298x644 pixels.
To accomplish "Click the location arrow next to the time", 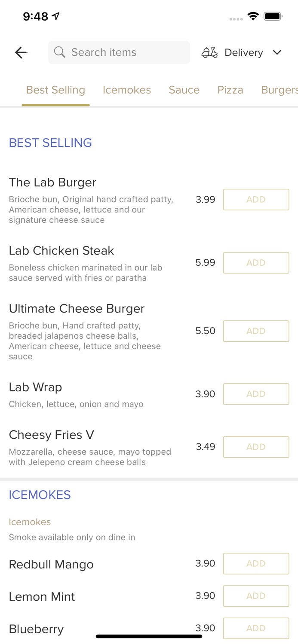I will [x=55, y=15].
